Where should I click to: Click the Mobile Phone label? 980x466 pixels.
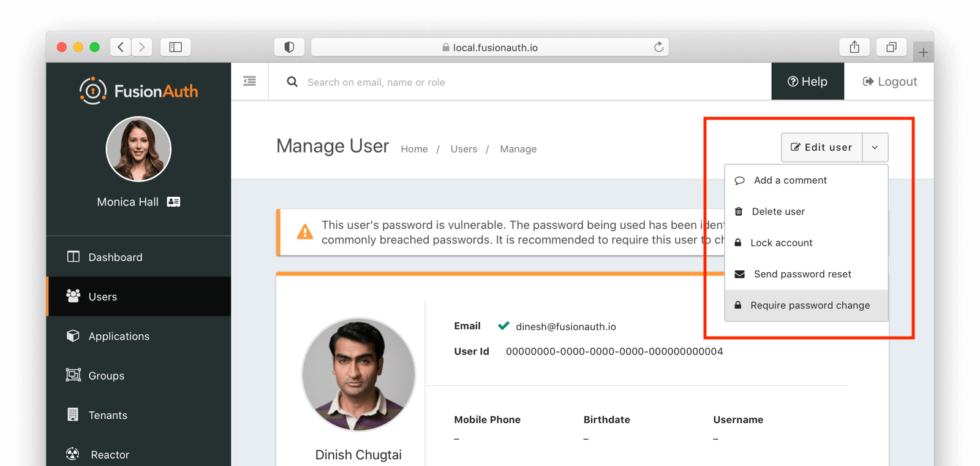click(487, 420)
